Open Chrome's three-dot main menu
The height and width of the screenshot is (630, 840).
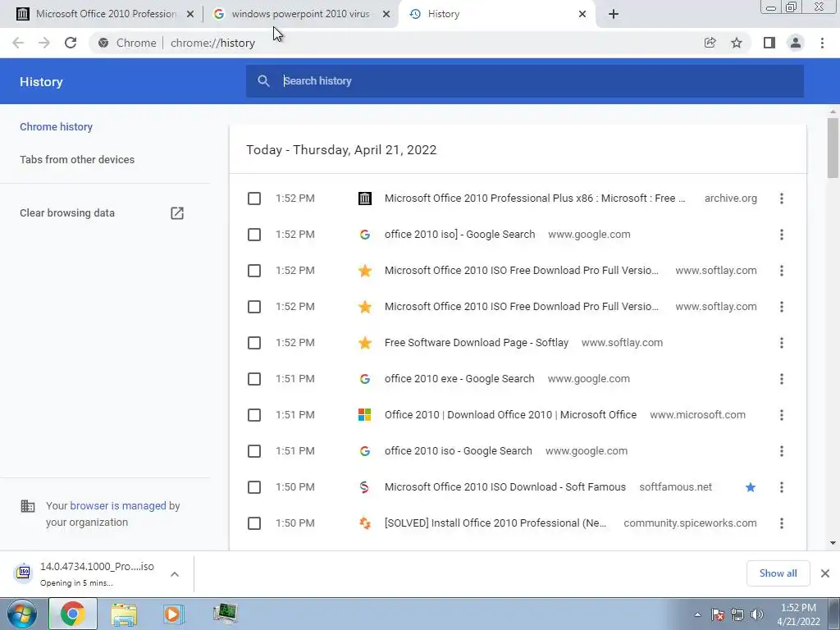(x=822, y=43)
